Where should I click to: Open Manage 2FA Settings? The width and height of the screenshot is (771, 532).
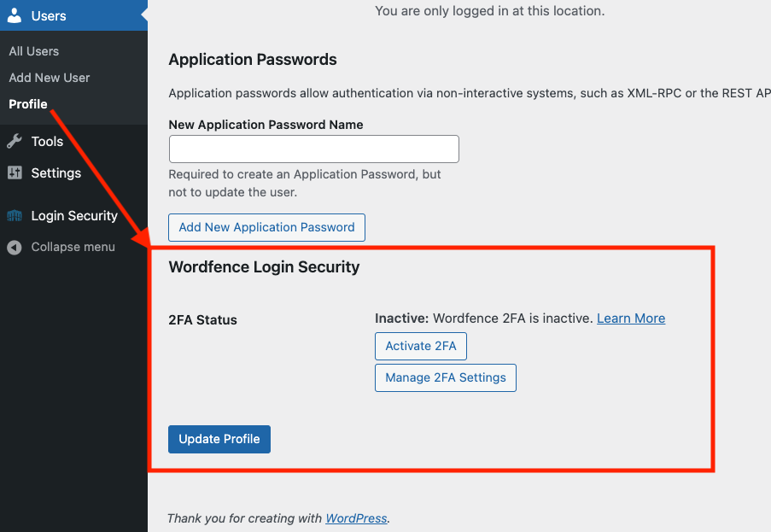pos(445,377)
